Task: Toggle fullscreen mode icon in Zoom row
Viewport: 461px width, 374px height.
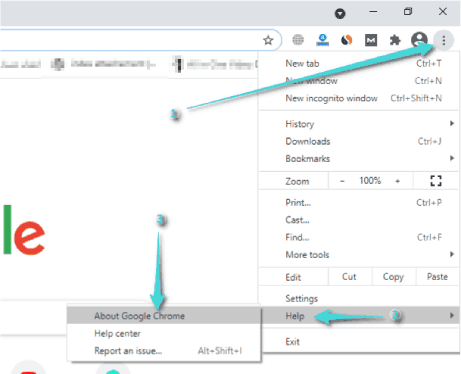Action: click(436, 181)
